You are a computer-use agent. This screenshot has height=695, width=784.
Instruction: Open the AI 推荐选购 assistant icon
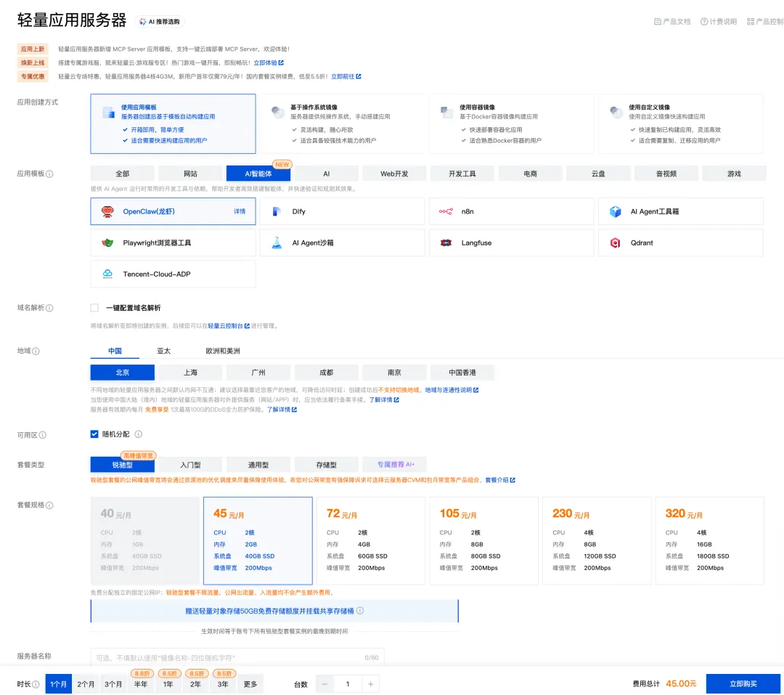click(143, 22)
